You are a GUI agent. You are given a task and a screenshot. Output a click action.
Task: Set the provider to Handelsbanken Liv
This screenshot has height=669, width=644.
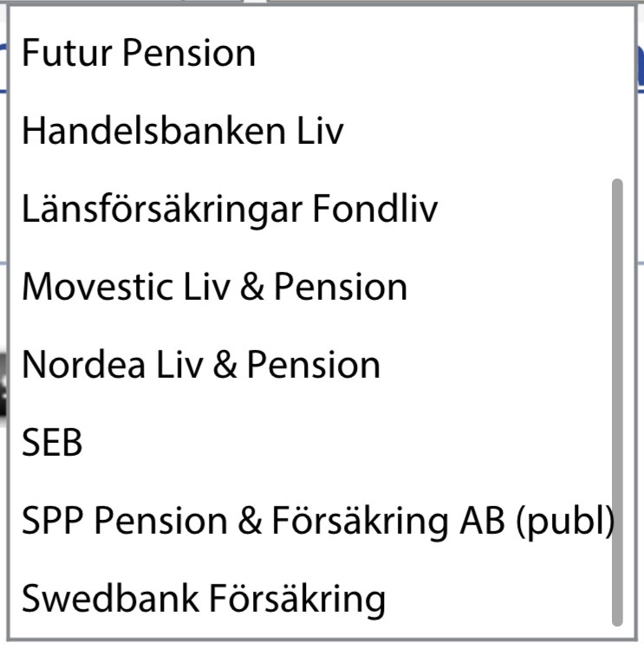182,132
